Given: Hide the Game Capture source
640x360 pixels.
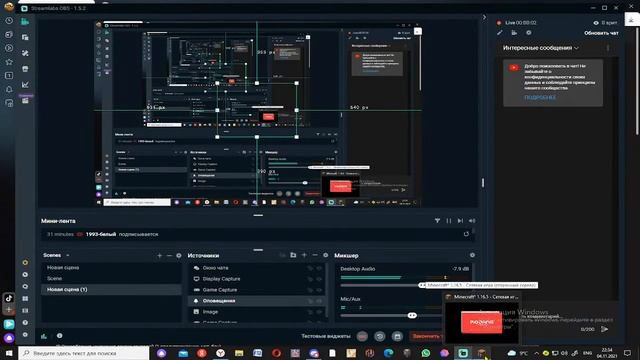Looking at the screenshot, I should point(319,290).
